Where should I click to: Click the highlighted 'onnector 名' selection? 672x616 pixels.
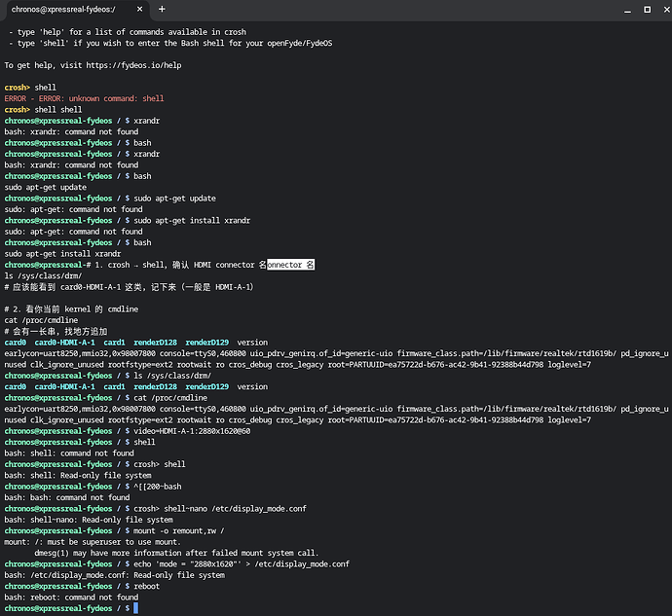290,265
